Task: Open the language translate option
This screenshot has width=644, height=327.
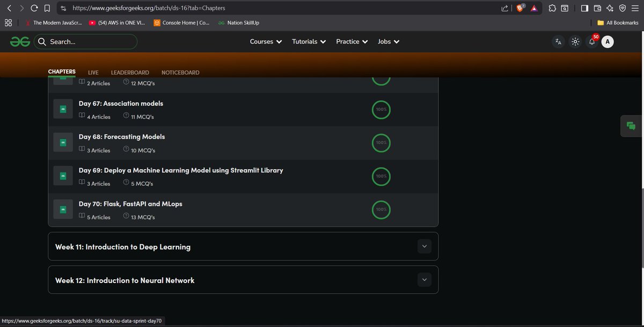Action: coord(559,41)
